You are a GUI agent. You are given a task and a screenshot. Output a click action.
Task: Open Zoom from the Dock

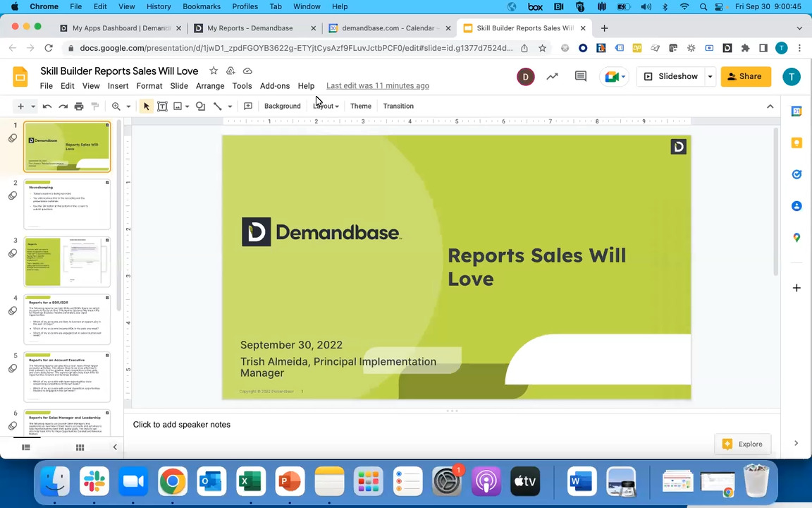coord(133,482)
